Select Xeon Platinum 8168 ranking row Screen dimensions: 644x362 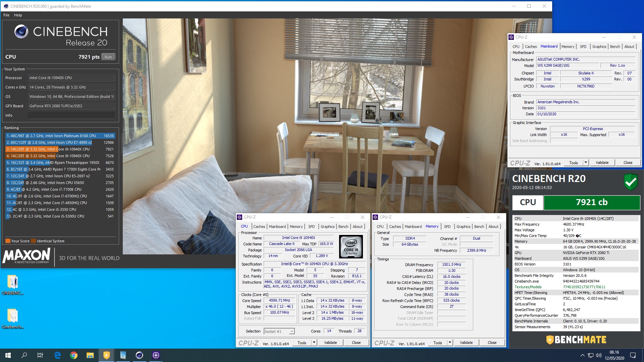click(x=60, y=136)
